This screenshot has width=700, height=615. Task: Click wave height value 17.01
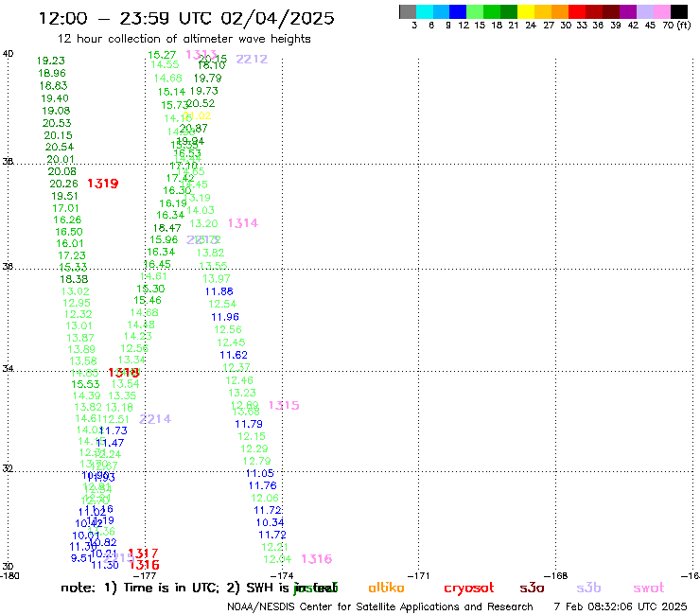(x=65, y=208)
